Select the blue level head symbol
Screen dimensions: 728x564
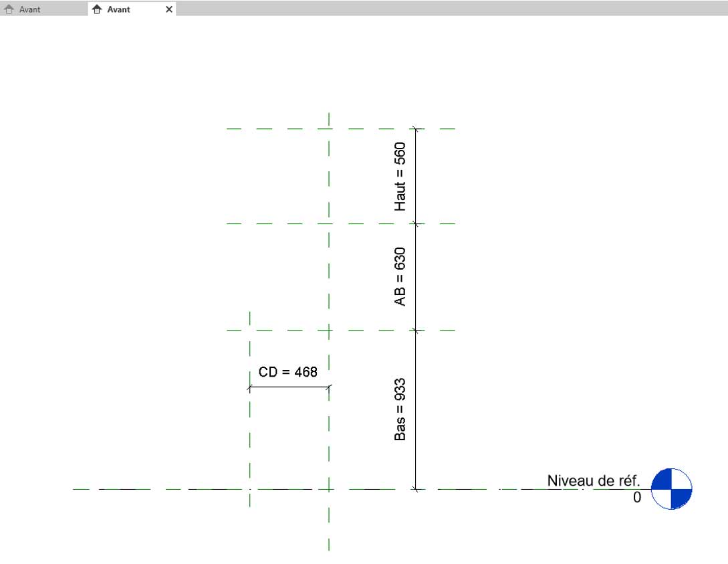click(671, 489)
